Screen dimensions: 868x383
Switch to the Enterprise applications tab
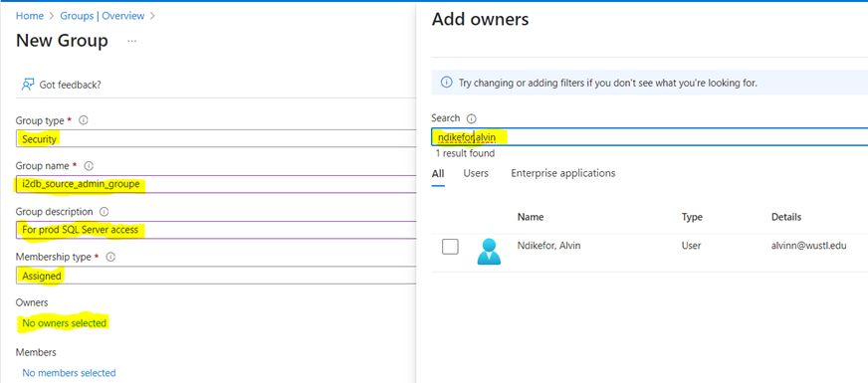click(563, 173)
